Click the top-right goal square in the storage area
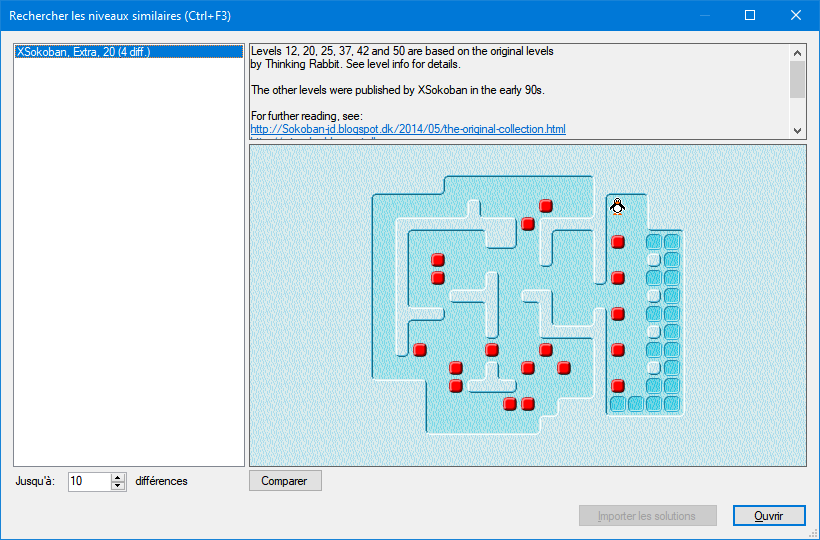Viewport: 820px width, 540px height. [671, 242]
